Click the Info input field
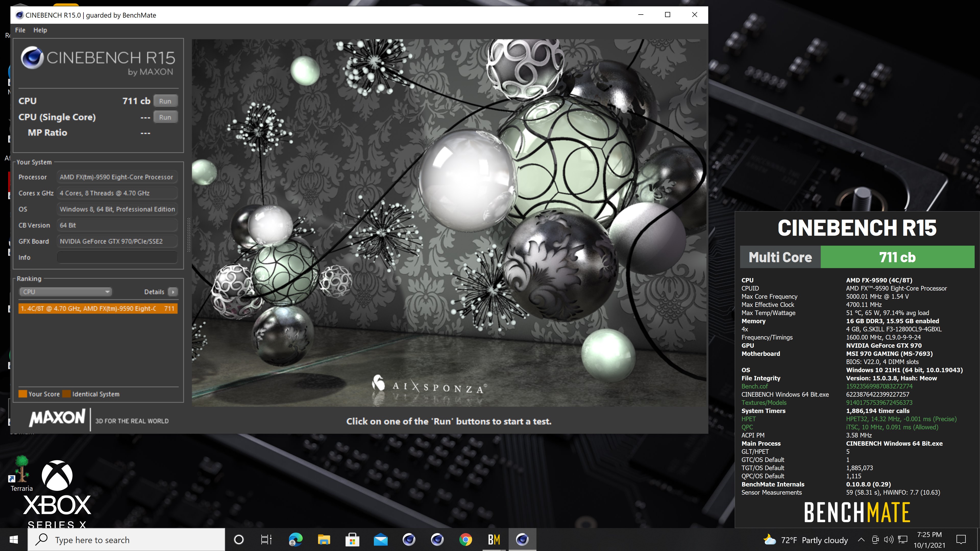Image resolution: width=980 pixels, height=551 pixels. click(117, 257)
